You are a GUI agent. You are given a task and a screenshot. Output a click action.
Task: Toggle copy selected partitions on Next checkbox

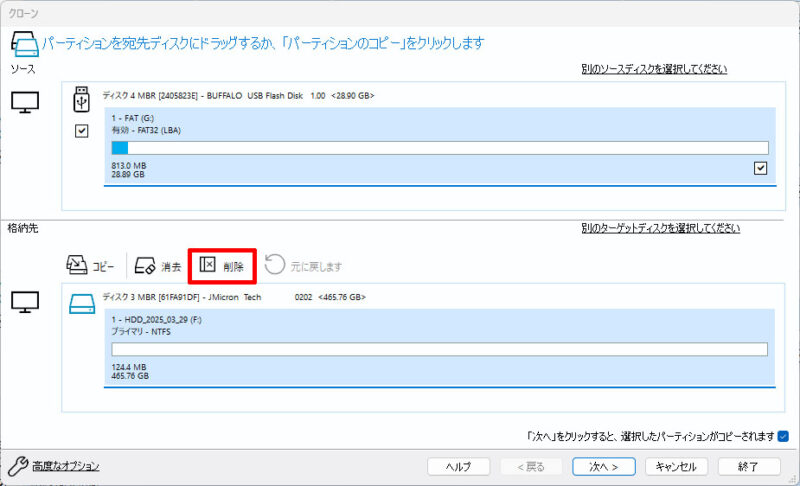[782, 436]
